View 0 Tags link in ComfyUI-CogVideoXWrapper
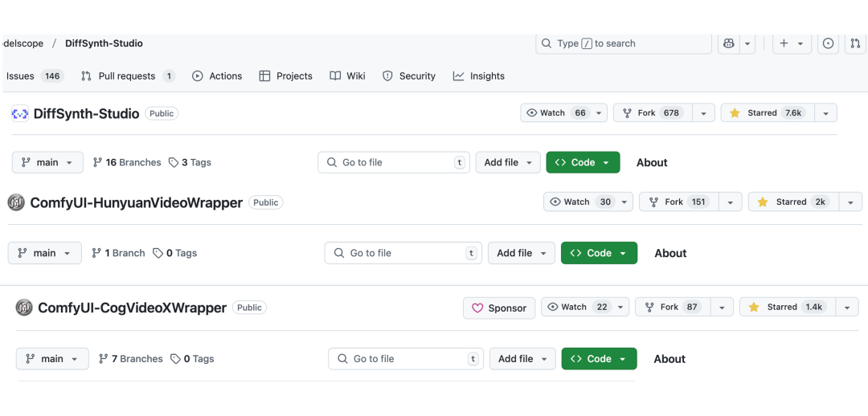 (x=192, y=358)
